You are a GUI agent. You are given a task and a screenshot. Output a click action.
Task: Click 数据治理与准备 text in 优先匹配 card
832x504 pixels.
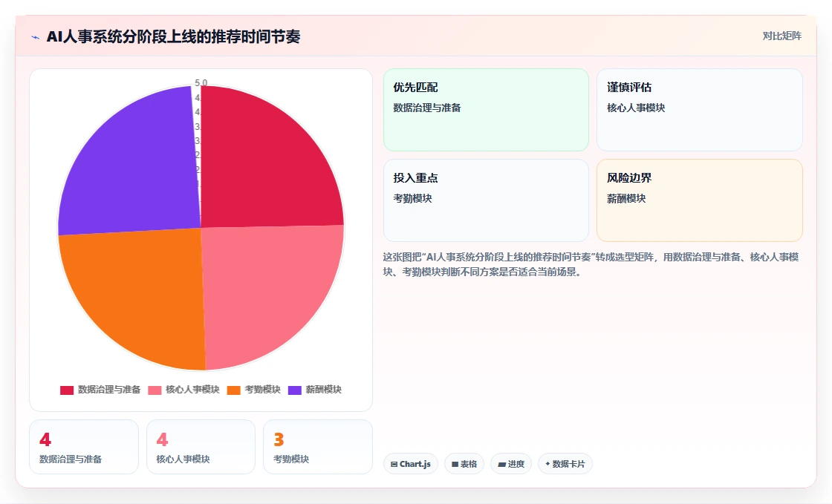(427, 108)
